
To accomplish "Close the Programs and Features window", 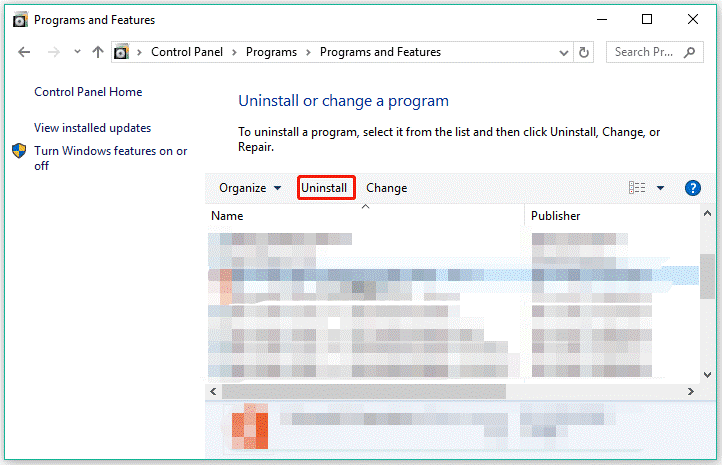I will click(693, 19).
